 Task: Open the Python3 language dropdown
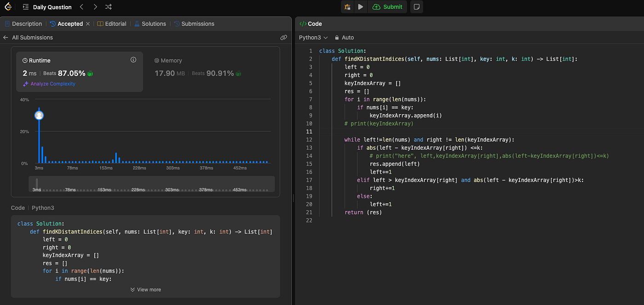[313, 37]
